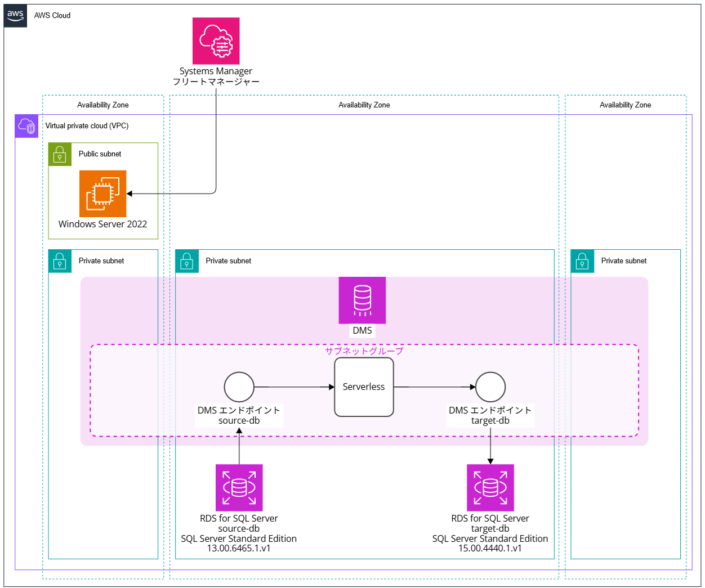
Task: Select the Serverless box
Action: pyautogui.click(x=364, y=387)
